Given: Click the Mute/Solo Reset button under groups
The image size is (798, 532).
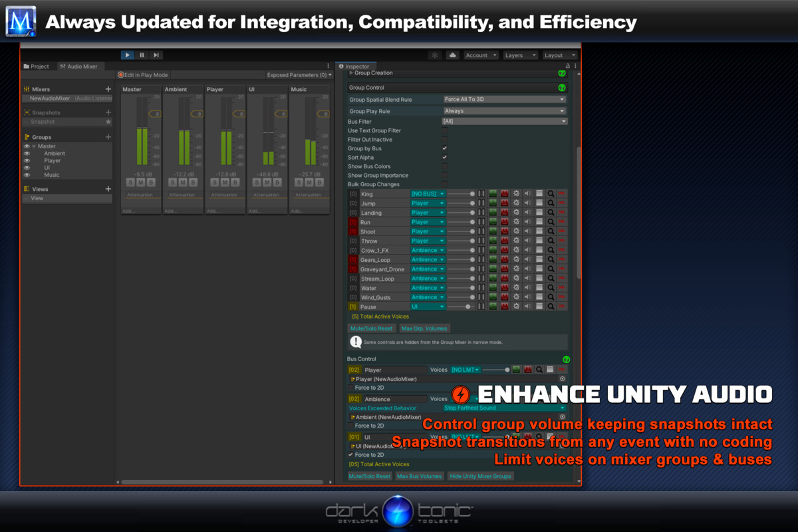Looking at the screenshot, I should point(371,329).
